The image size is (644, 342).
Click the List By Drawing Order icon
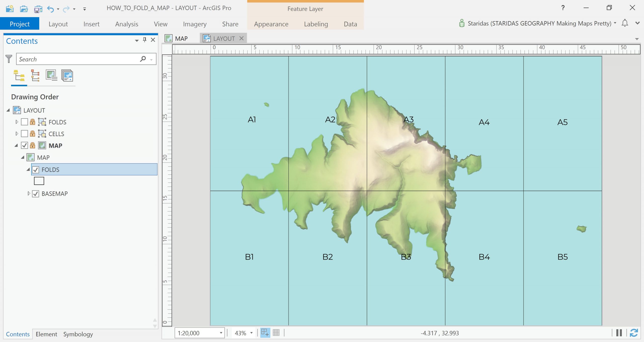pos(19,75)
